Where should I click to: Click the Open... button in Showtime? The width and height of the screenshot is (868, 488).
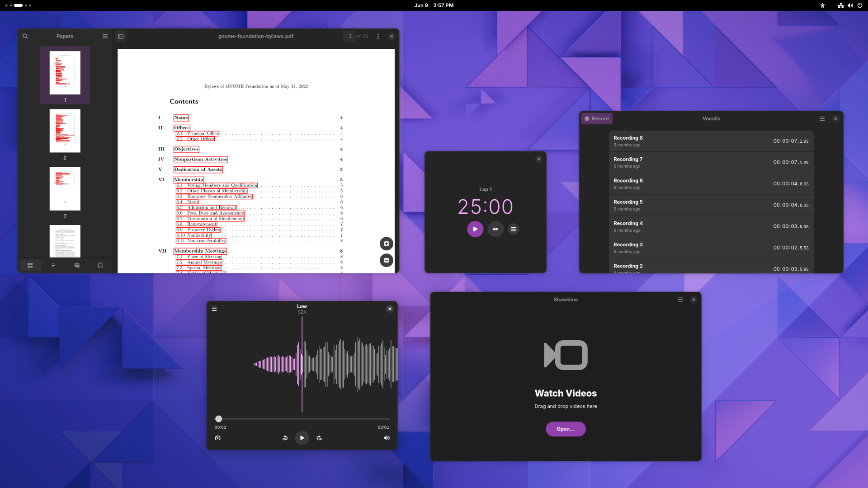tap(565, 429)
